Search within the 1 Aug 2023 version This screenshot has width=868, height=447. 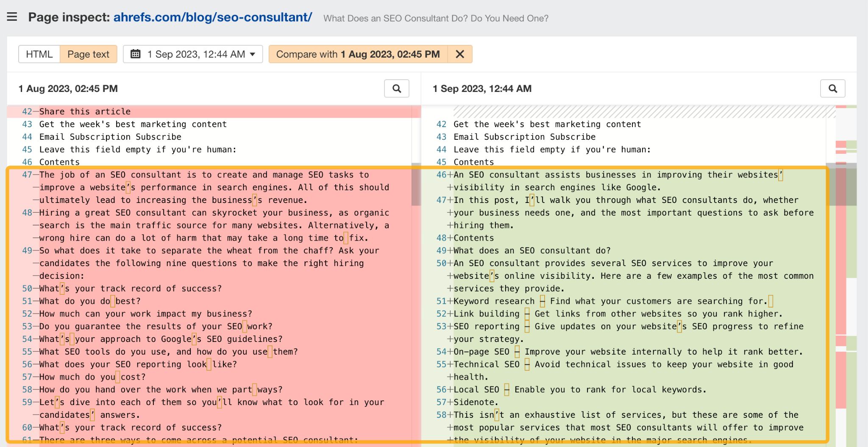[397, 89]
